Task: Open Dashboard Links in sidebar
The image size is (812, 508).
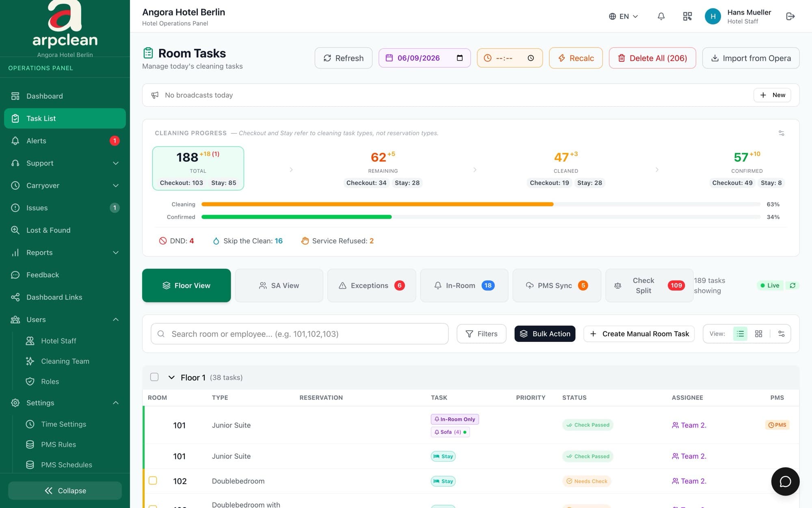Action: tap(65, 297)
